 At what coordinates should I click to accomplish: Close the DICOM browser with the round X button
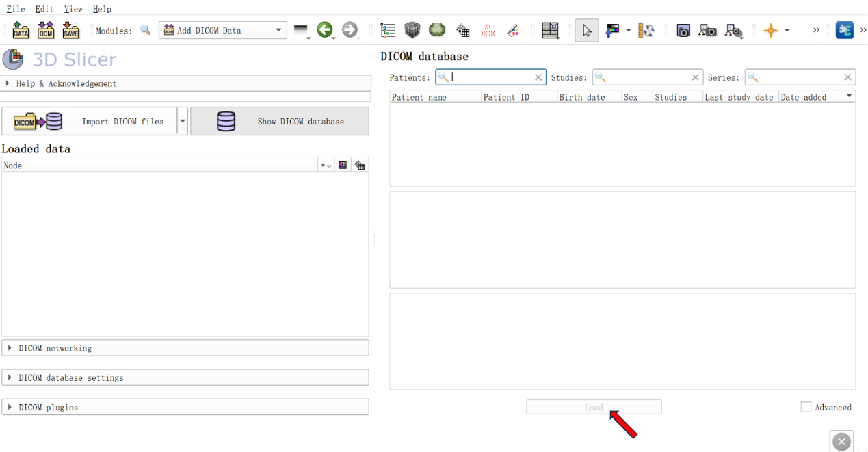tap(841, 442)
